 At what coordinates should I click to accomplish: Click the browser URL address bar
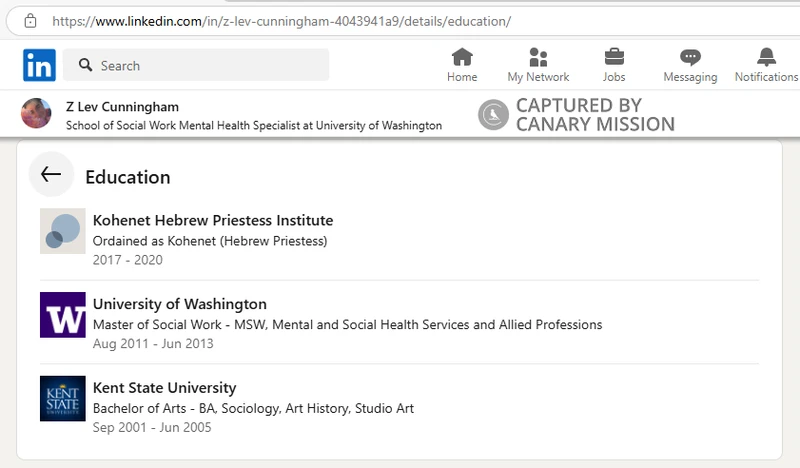click(x=403, y=21)
